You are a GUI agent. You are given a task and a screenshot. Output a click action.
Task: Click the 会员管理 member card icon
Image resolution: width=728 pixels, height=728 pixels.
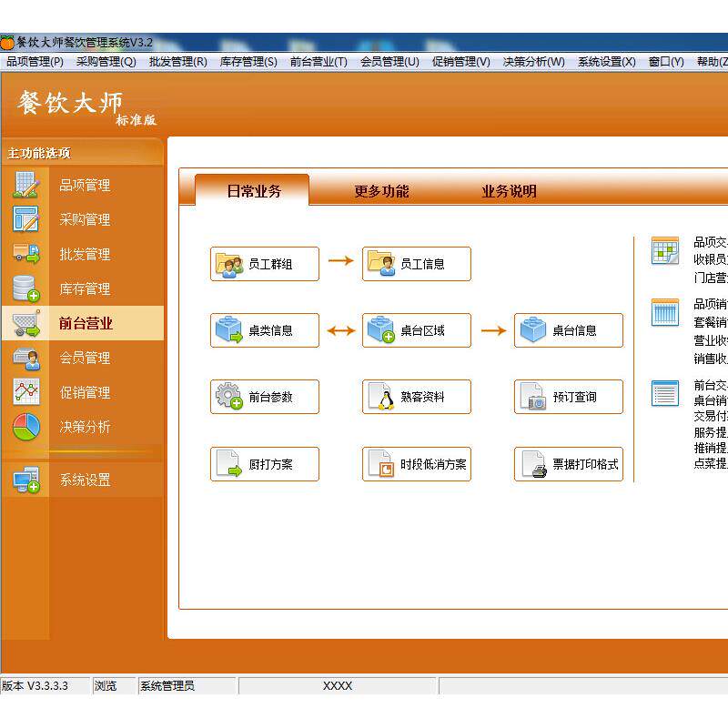[26, 358]
